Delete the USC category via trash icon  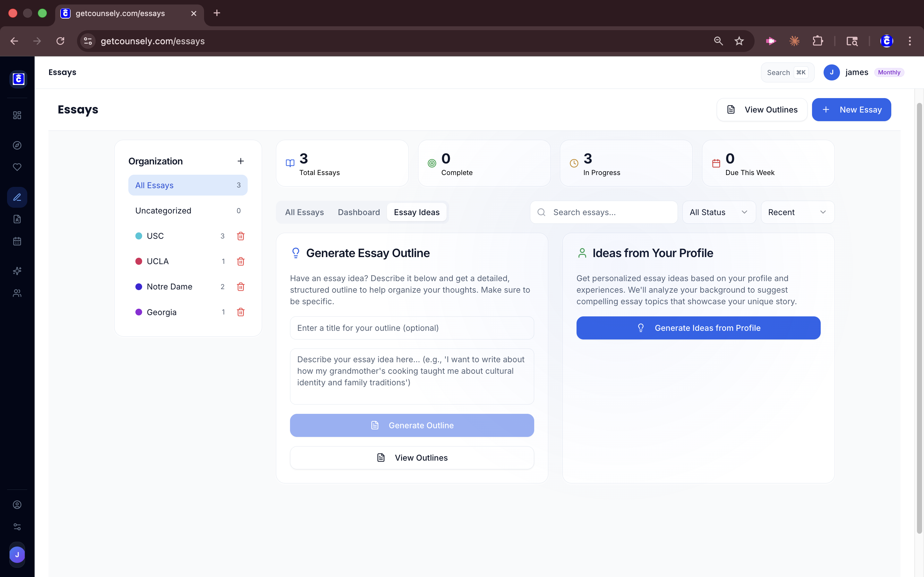pyautogui.click(x=241, y=236)
